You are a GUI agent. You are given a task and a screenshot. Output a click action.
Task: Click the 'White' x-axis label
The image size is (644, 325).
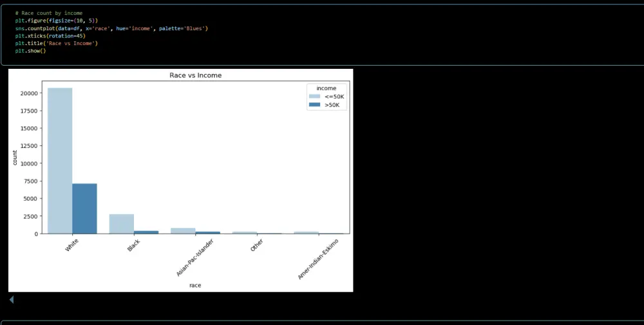pyautogui.click(x=72, y=245)
